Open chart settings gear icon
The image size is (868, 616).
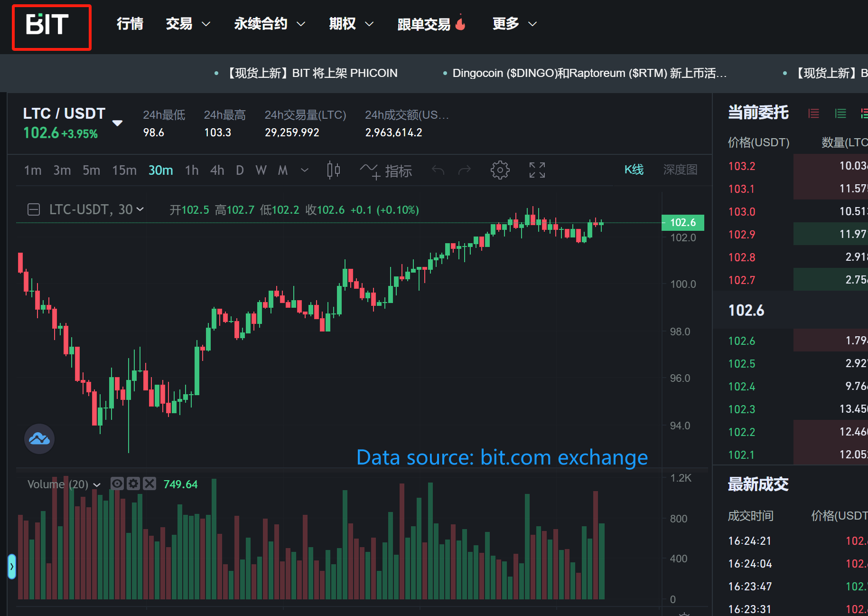[x=500, y=170]
